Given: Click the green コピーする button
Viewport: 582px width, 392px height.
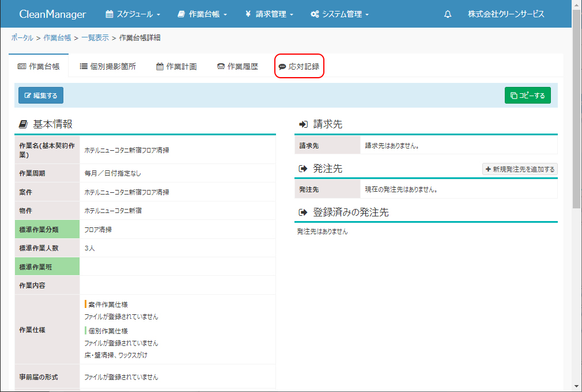Looking at the screenshot, I should (527, 96).
